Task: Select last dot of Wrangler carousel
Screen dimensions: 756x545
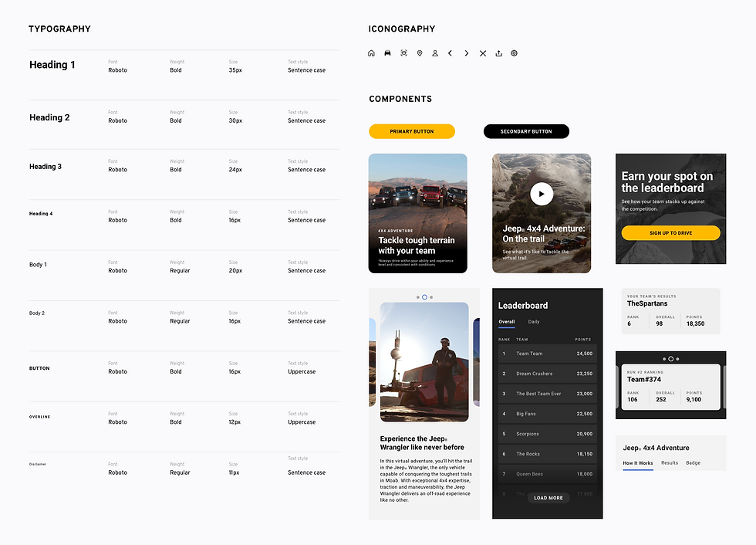Action: point(431,297)
